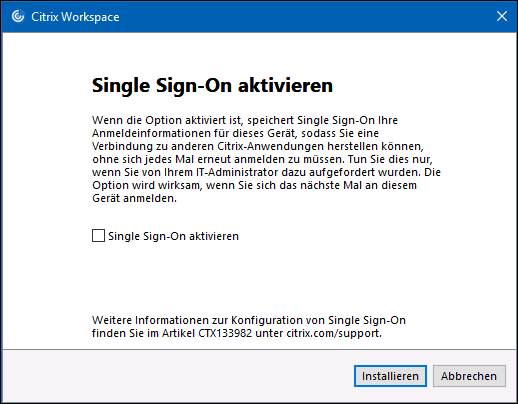Viewport: 518px width, 404px height.
Task: Close the Citrix Workspace installer window
Action: [x=502, y=16]
